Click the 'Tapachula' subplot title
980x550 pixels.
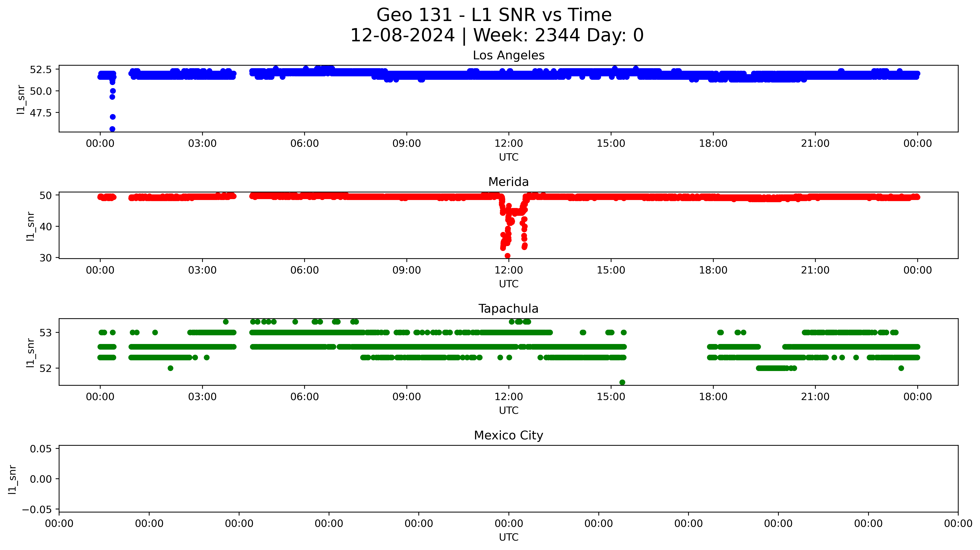tap(508, 309)
